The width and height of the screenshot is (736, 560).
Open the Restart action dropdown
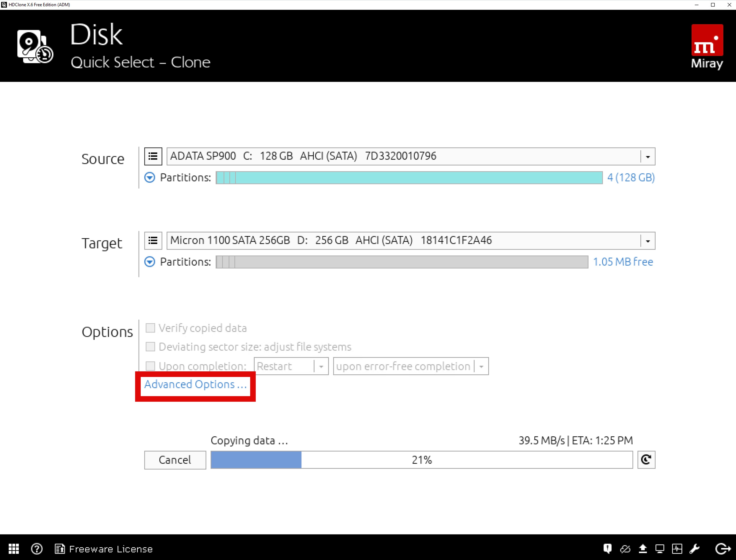(x=291, y=366)
